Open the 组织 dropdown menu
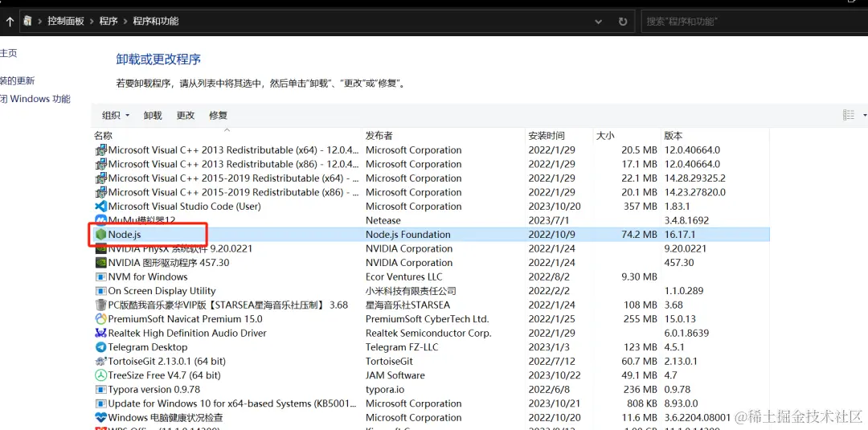This screenshot has width=868, height=430. (x=116, y=115)
